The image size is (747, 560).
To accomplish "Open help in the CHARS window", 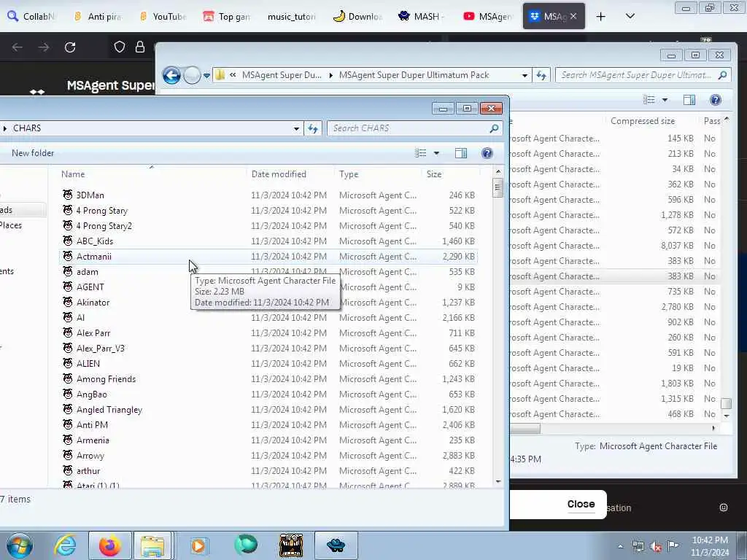I will 487,153.
